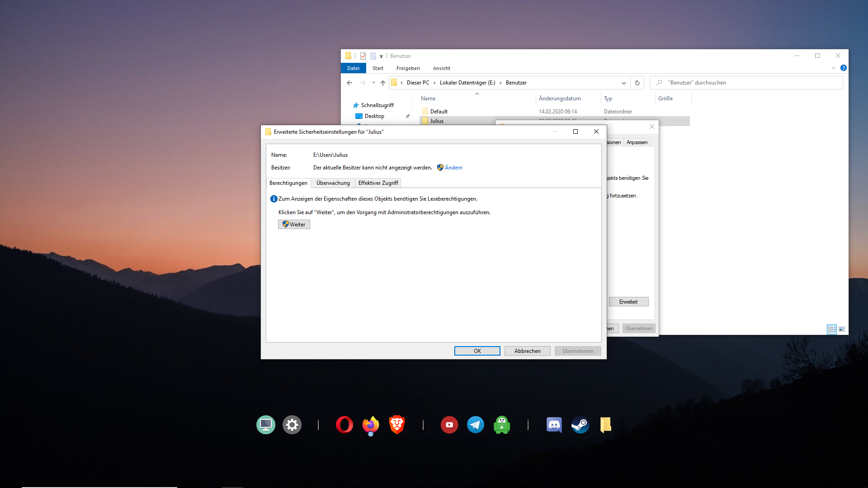Click the New folder quick access icon
Image resolution: width=868 pixels, height=488 pixels.
(373, 56)
